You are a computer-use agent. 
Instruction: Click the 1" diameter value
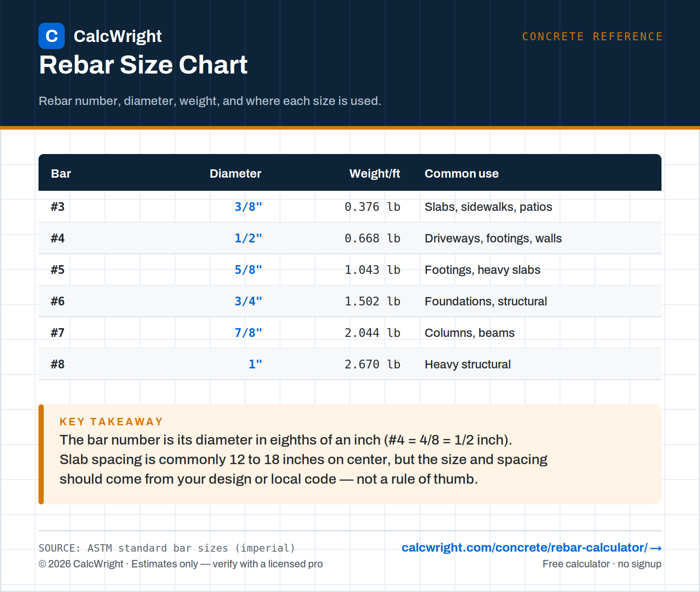coord(255,364)
